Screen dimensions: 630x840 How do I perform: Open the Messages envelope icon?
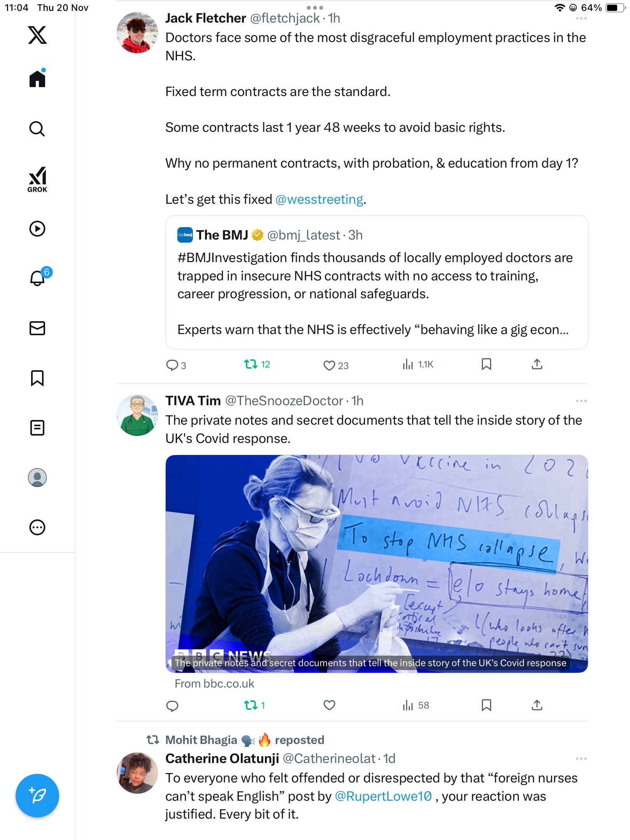click(37, 328)
